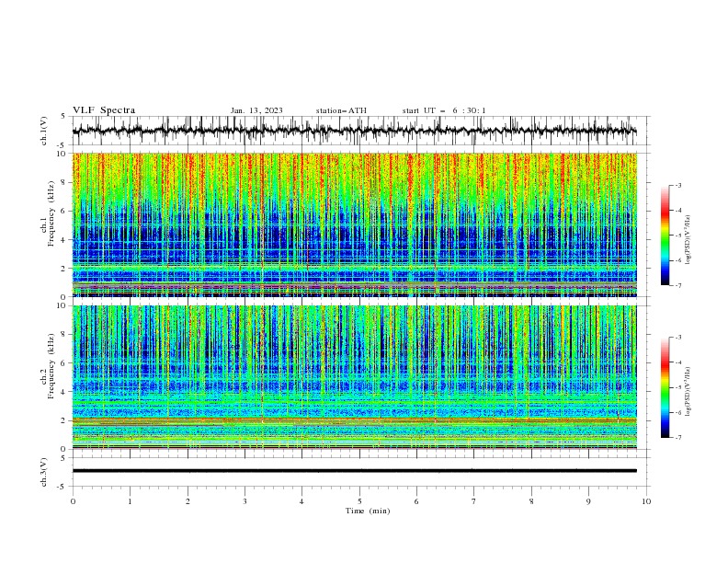Click the "ch.1(V)" waveform axis label
Viewport: 728px width, 563px height.
(x=44, y=131)
